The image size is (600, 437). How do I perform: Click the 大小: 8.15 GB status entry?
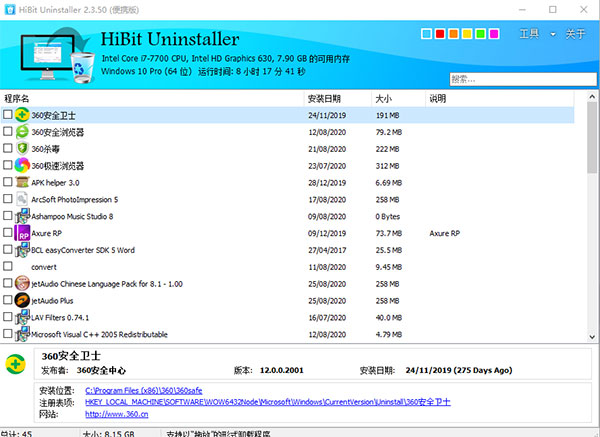coord(109,434)
